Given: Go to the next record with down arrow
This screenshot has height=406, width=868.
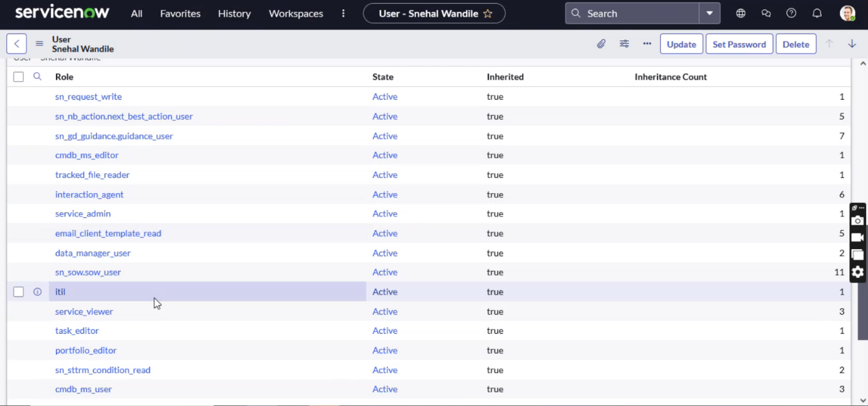Looking at the screenshot, I should coord(852,44).
